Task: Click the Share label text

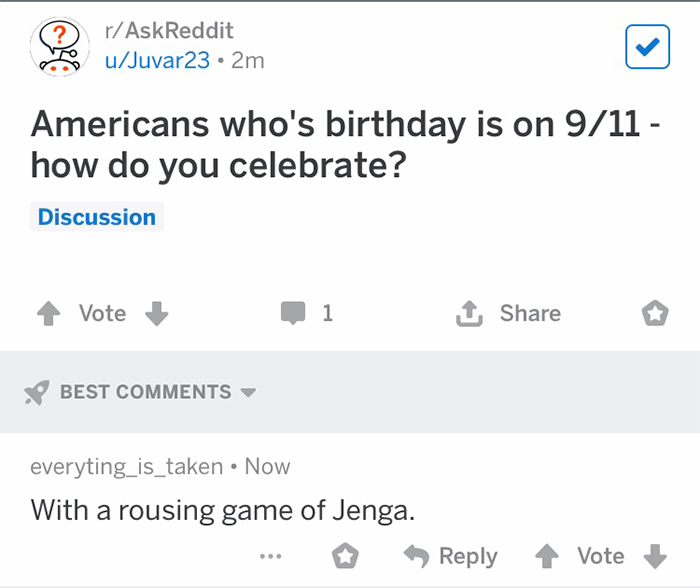Action: pos(530,314)
